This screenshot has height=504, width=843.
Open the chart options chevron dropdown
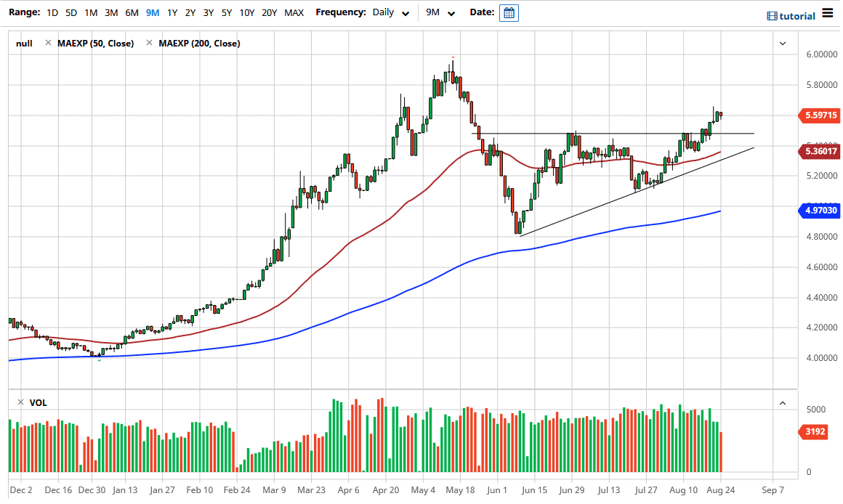783,44
